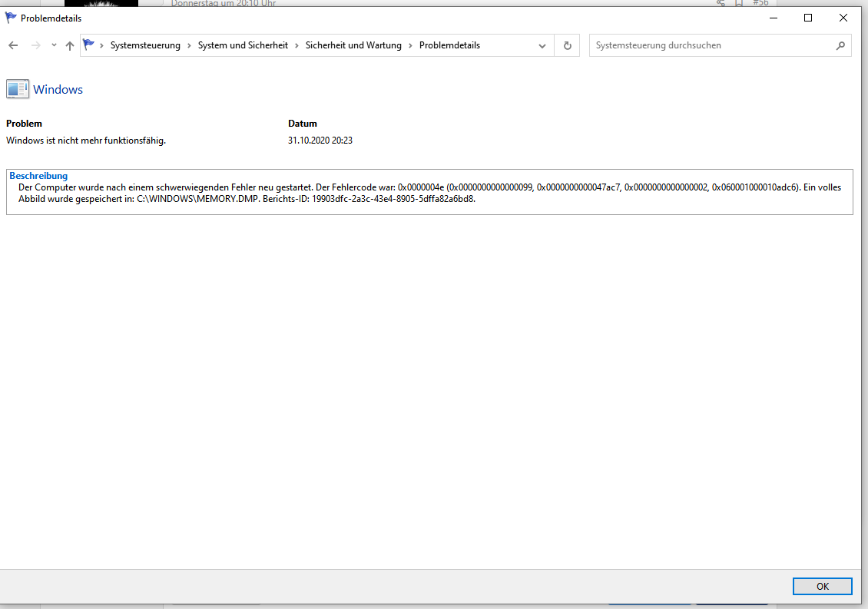Click the Datum column label
Image resolution: width=868 pixels, height=609 pixels.
tap(302, 124)
